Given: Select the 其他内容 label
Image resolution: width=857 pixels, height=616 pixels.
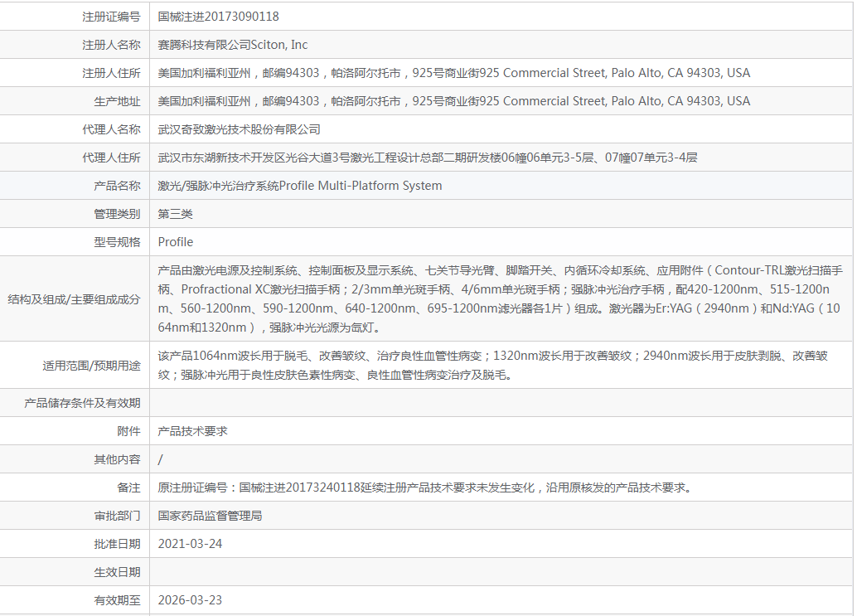Looking at the screenshot, I should [x=117, y=459].
